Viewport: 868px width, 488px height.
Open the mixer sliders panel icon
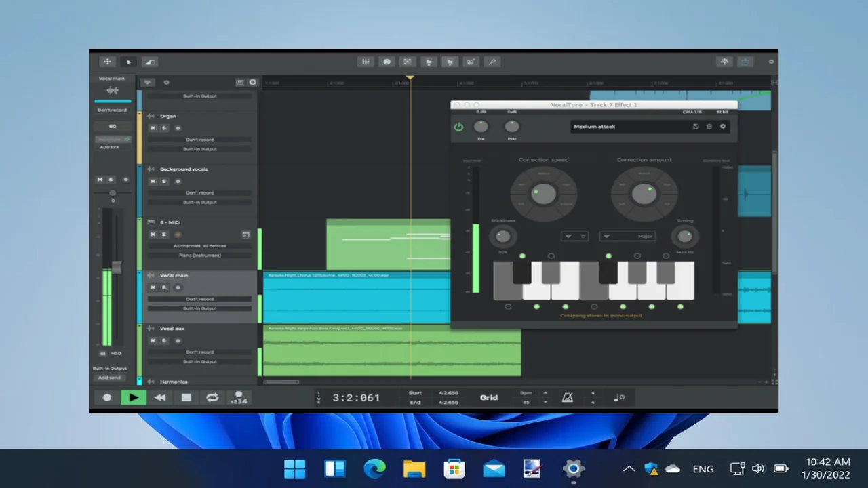click(366, 62)
